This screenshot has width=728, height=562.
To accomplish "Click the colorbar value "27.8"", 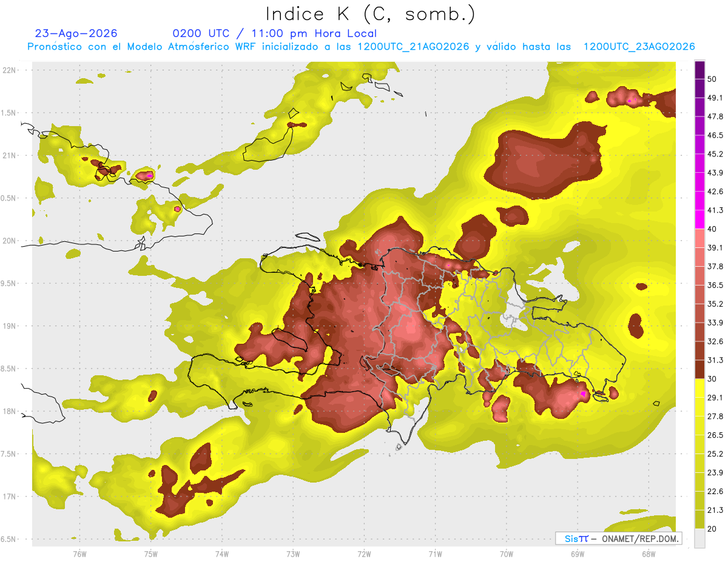I will 716,416.
